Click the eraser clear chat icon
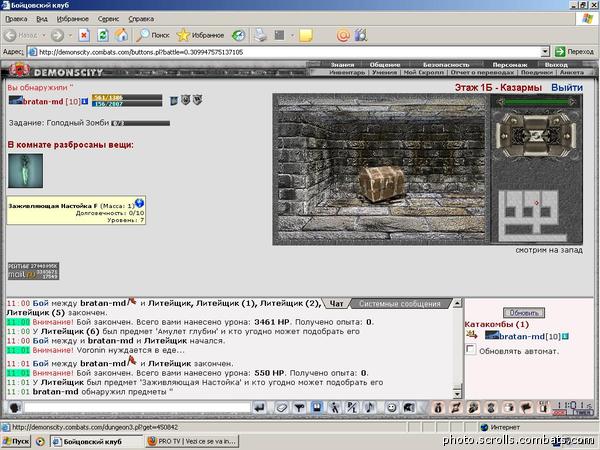 pos(282,408)
